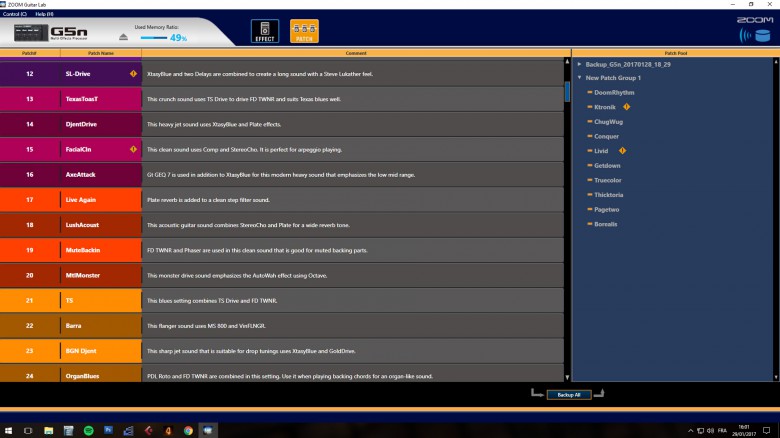
Task: Open the ZOOM online store icon
Action: tap(762, 35)
